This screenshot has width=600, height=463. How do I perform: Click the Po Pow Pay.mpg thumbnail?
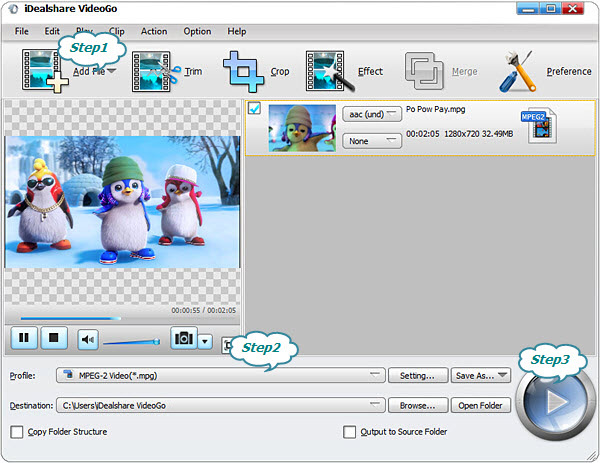302,128
